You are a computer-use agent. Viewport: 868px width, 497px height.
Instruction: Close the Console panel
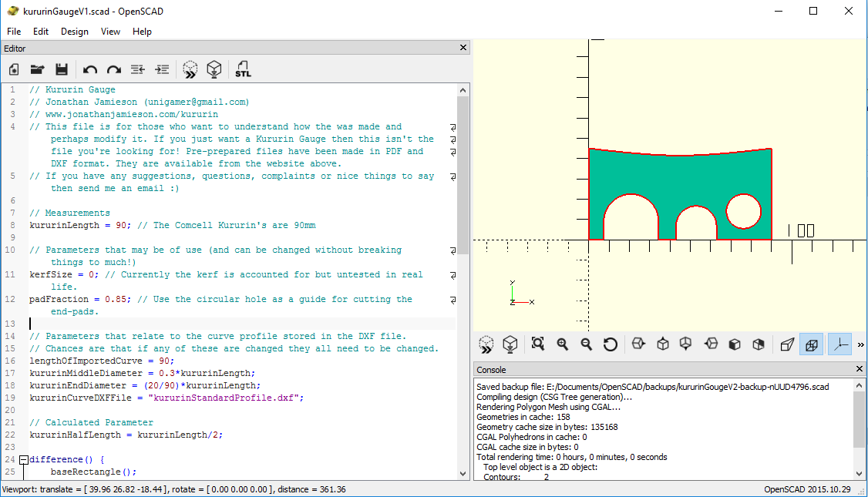point(858,368)
